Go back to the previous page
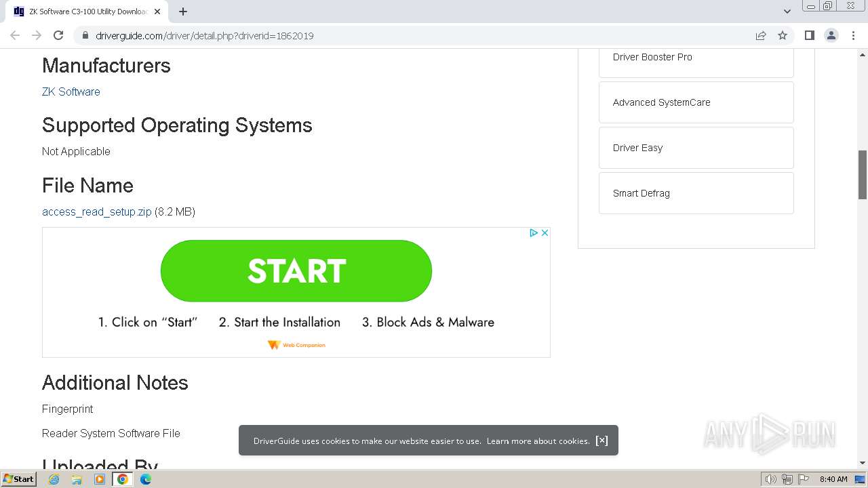Screen dimensions: 868x488 tap(15, 35)
